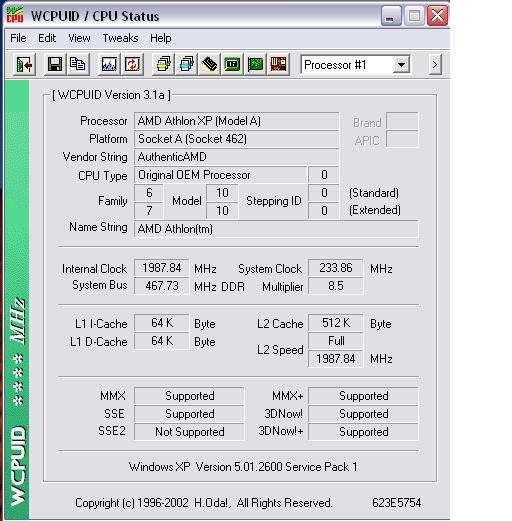
Task: Click the Platform field "Socket A (Socket 462)"
Action: 237,139
